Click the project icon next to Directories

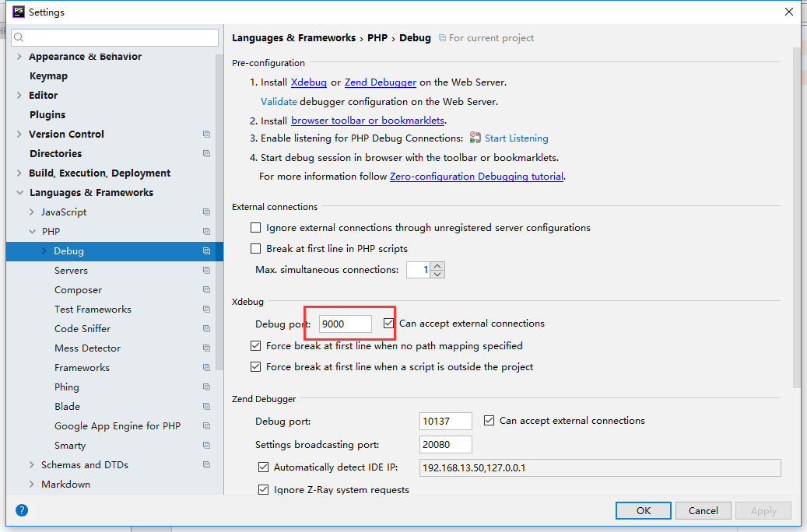coord(206,154)
